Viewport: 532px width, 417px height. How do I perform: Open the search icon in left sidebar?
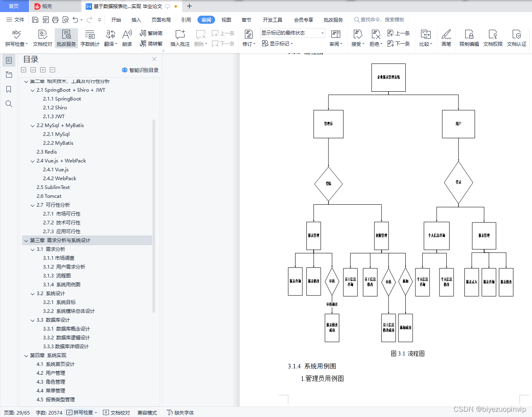[x=9, y=104]
